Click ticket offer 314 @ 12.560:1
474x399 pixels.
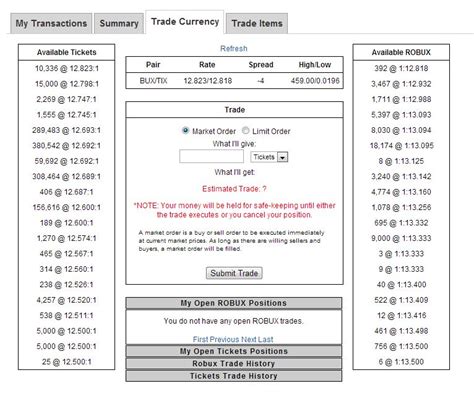[66, 269]
